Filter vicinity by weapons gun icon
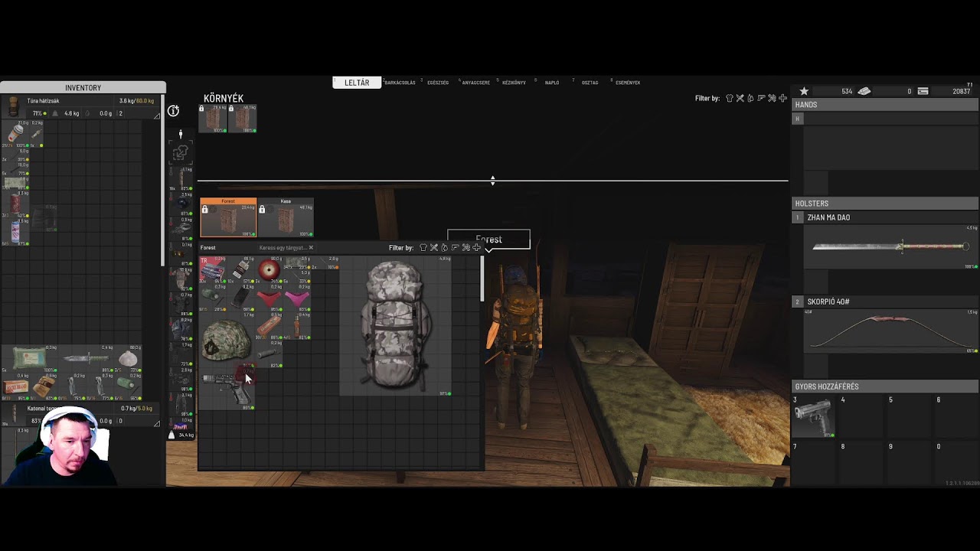The height and width of the screenshot is (551, 980). click(x=761, y=99)
